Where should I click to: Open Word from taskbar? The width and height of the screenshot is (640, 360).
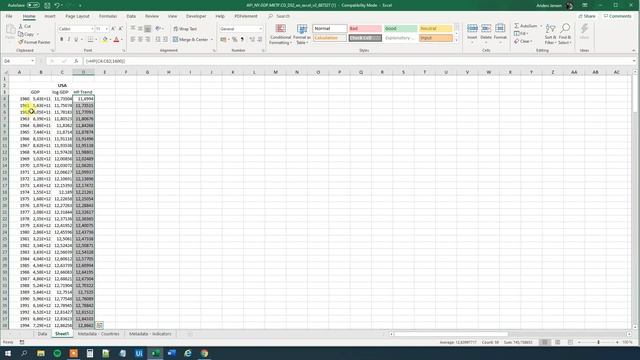tap(171, 353)
